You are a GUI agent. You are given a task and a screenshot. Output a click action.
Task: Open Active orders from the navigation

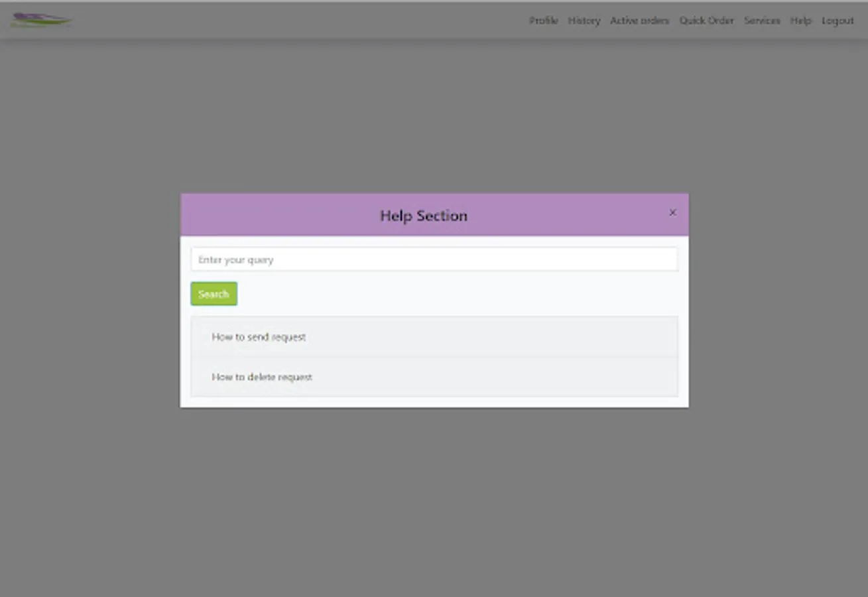point(639,21)
